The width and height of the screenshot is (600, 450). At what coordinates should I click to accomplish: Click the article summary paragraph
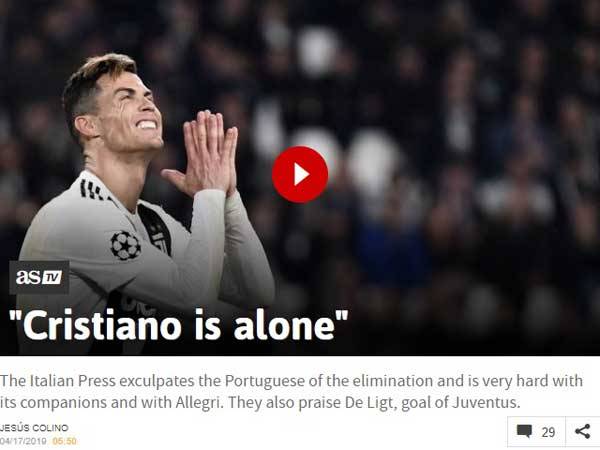(292, 391)
